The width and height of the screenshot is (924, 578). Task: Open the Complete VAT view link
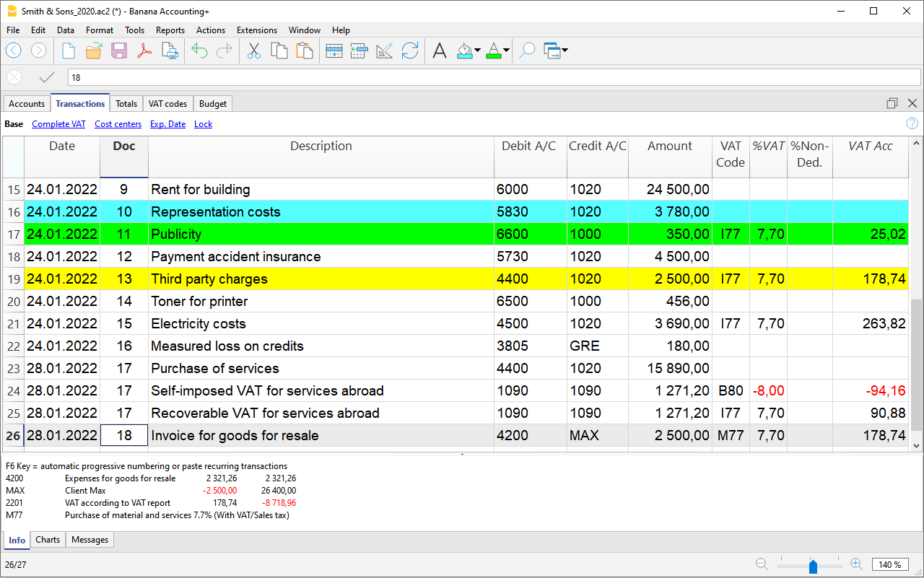click(x=58, y=124)
